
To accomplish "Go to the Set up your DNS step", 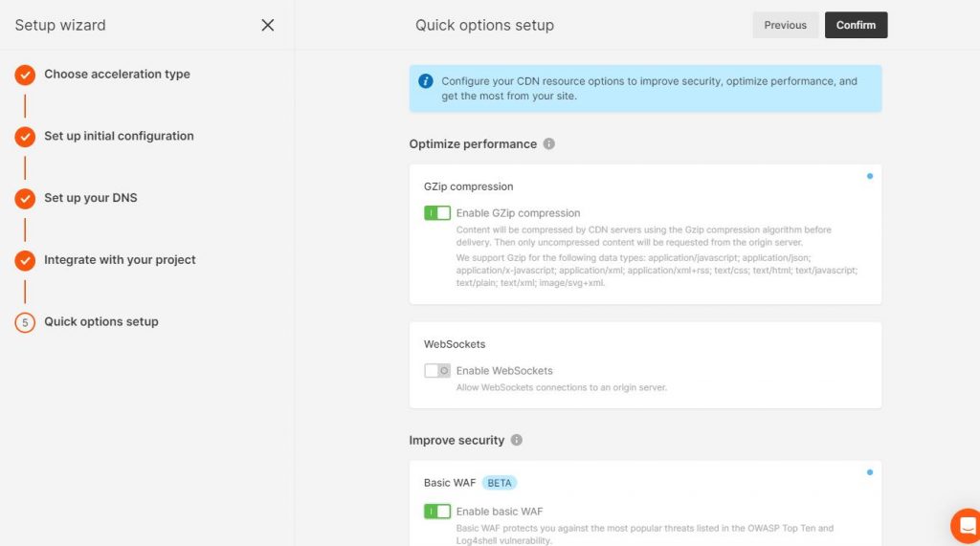I will click(91, 199).
